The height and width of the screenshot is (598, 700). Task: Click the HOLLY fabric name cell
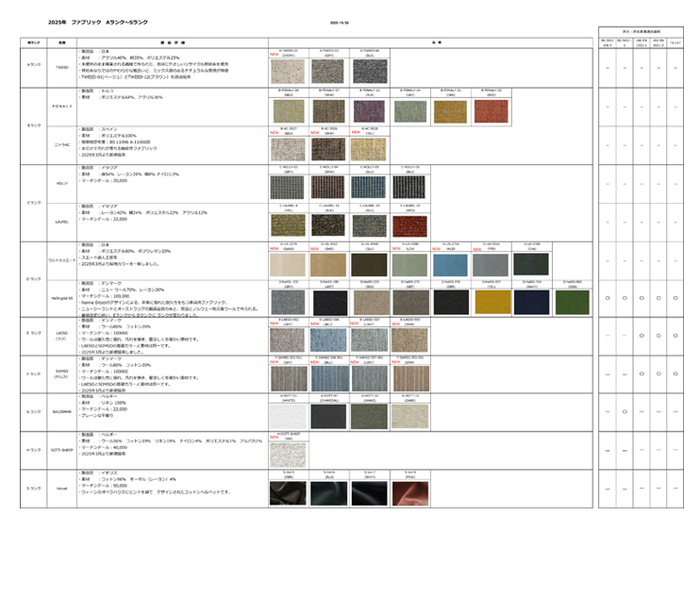pyautogui.click(x=62, y=183)
